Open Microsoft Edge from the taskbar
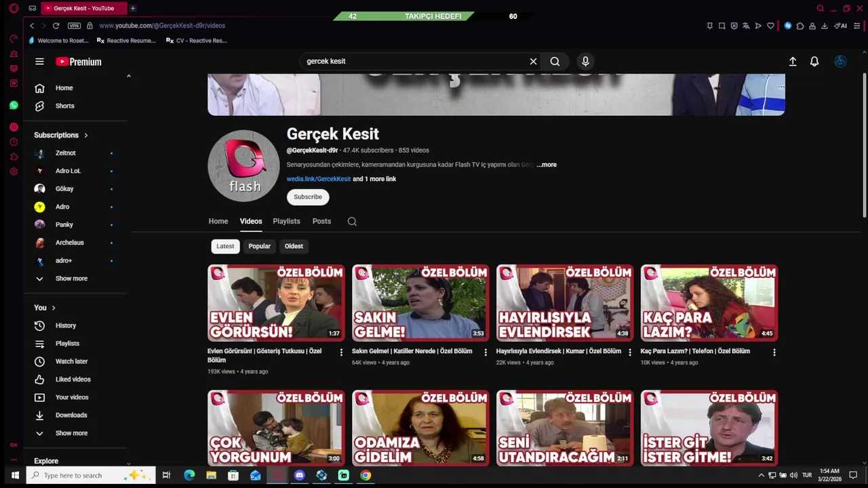The image size is (868, 488). 189,475
